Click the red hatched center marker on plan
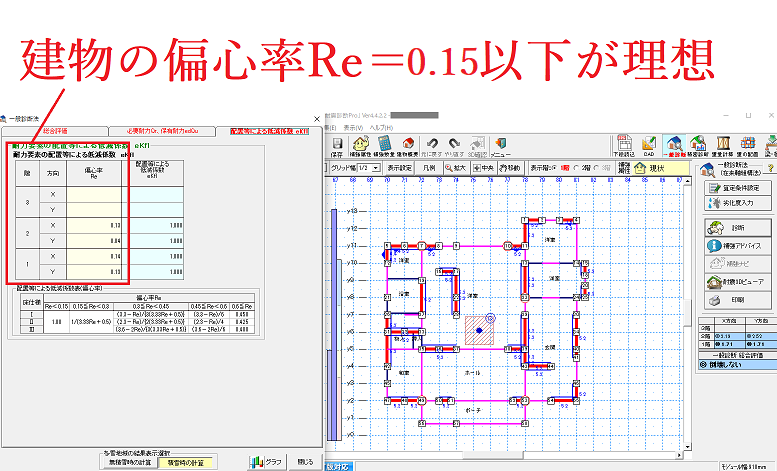The height and width of the screenshot is (471, 777). coord(479,328)
